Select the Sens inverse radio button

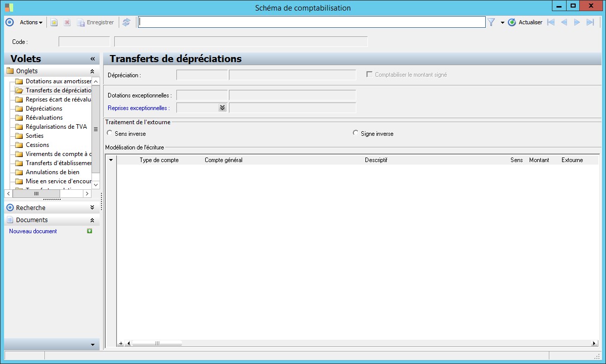click(x=110, y=133)
